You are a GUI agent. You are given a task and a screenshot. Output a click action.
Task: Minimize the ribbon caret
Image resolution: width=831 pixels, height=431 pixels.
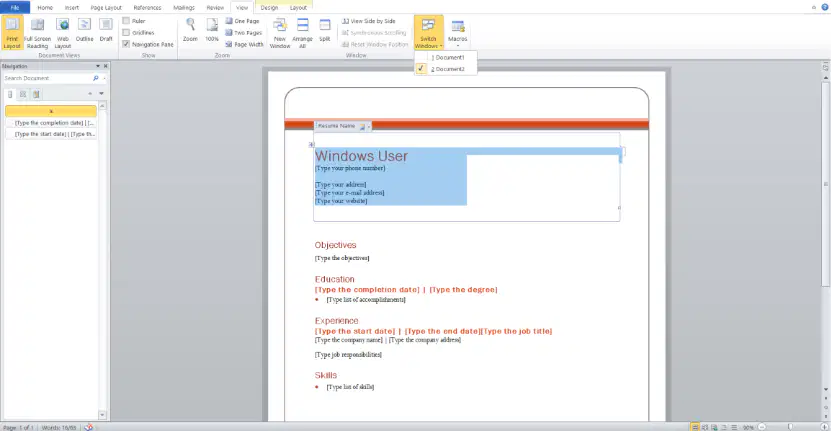pyautogui.click(x=814, y=7)
